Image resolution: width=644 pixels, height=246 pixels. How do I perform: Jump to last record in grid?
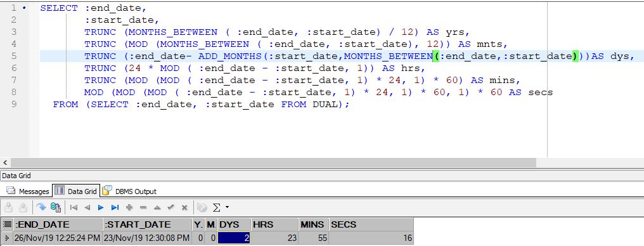(115, 208)
